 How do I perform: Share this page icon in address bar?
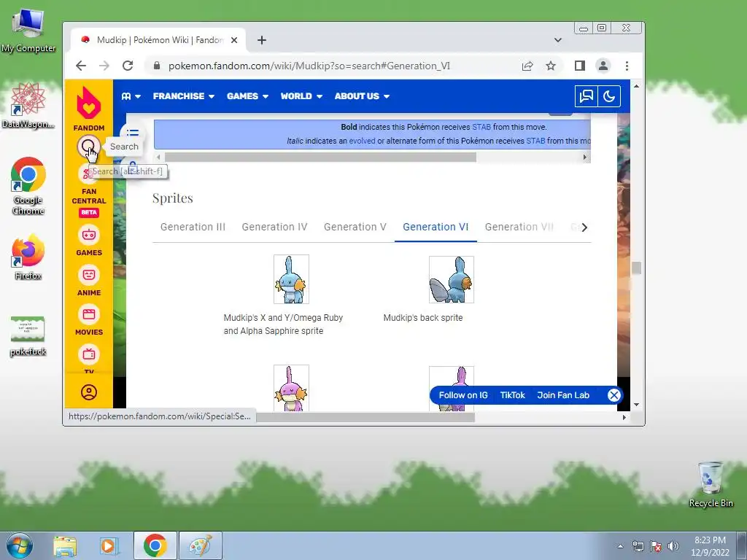click(x=527, y=66)
